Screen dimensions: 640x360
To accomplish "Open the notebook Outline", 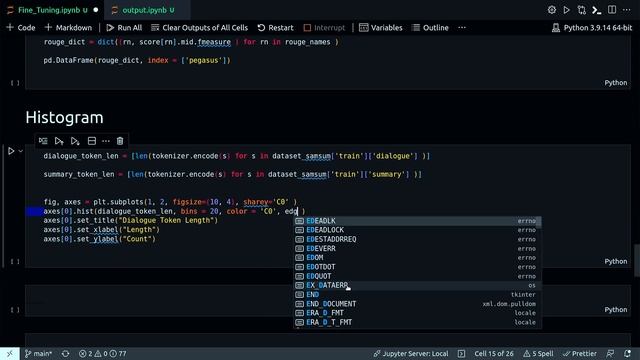I will pyautogui.click(x=430, y=28).
